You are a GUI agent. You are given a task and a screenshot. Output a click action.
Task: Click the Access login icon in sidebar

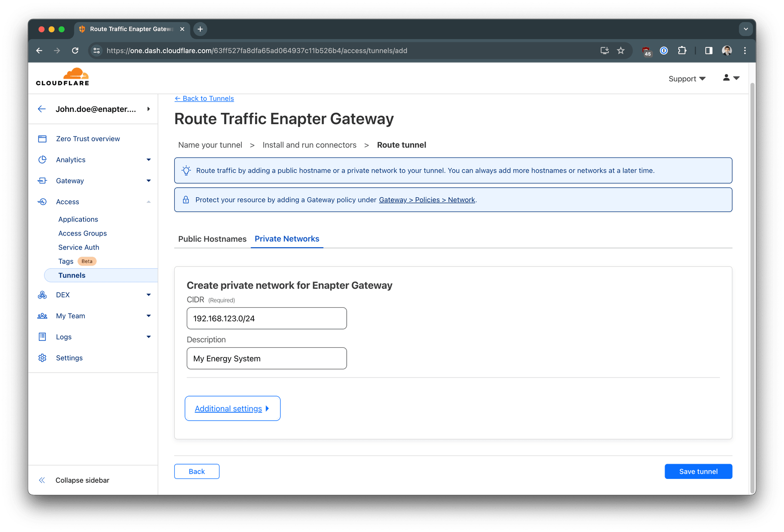coord(42,202)
